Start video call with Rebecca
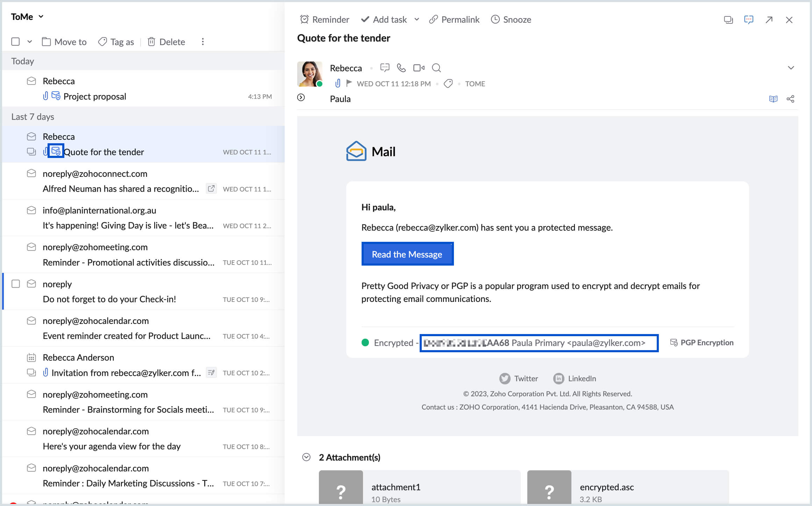 click(x=419, y=68)
